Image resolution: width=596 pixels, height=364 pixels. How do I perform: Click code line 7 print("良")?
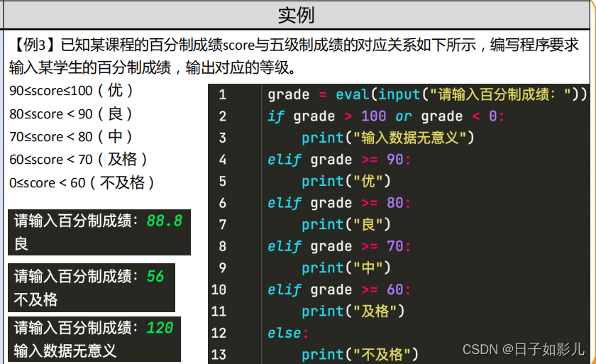coord(346,224)
